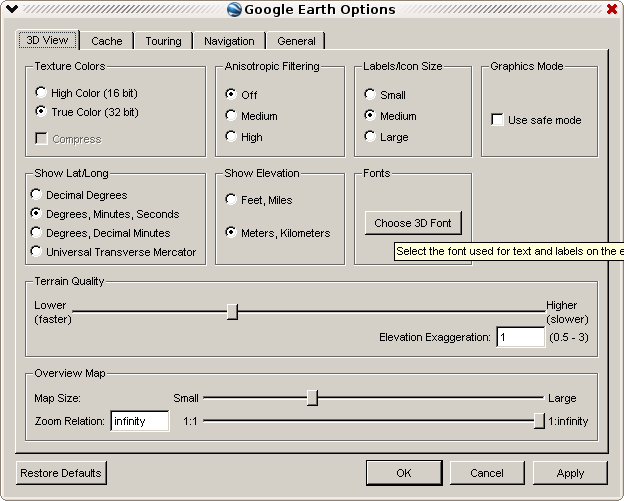This screenshot has width=624, height=501.
Task: Click the Cancel button
Action: pyautogui.click(x=487, y=473)
